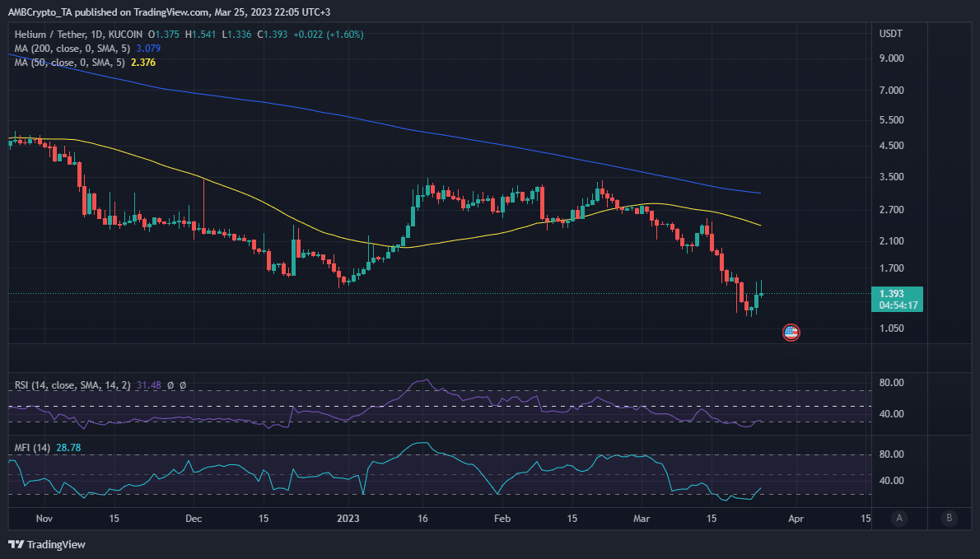The image size is (980, 559).
Task: Select the "B" price scale button
Action: [x=949, y=519]
